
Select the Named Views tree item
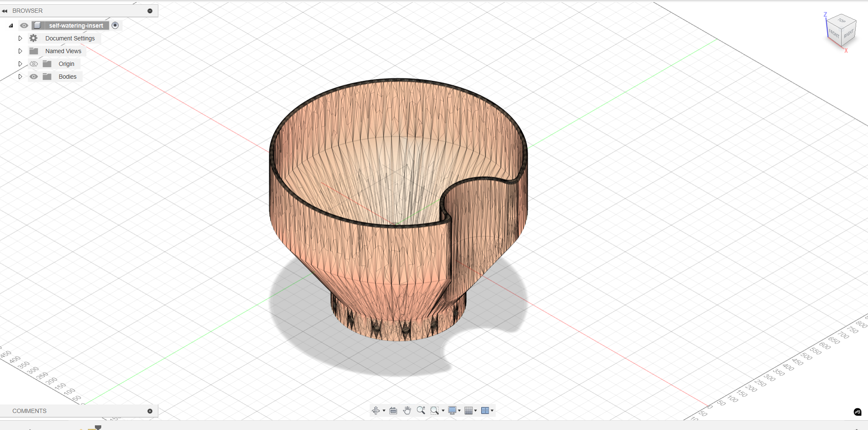click(63, 51)
